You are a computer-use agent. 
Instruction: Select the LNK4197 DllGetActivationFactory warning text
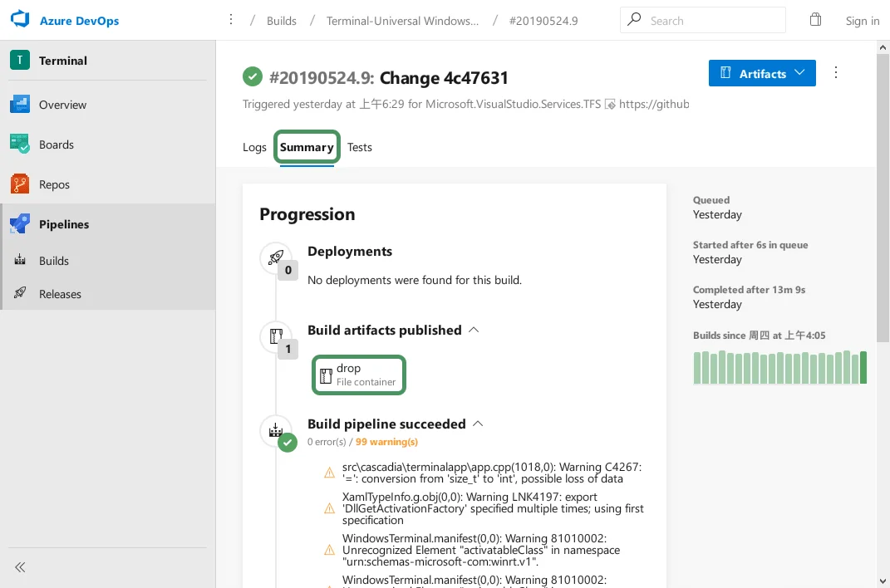pyautogui.click(x=493, y=508)
